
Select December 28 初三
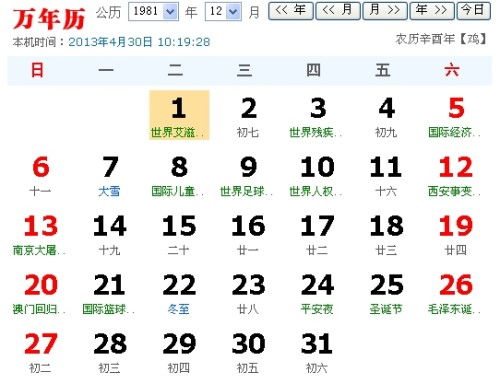click(x=110, y=353)
